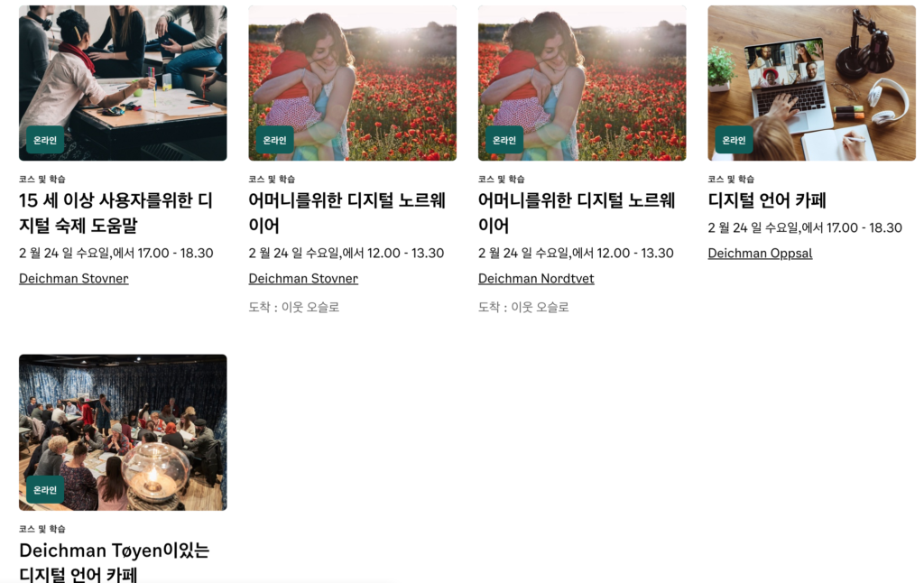The height and width of the screenshot is (583, 924).
Task: Open the '15 세 이상 사용자를위한 디지털 숙제 도움말' event title
Action: (115, 212)
